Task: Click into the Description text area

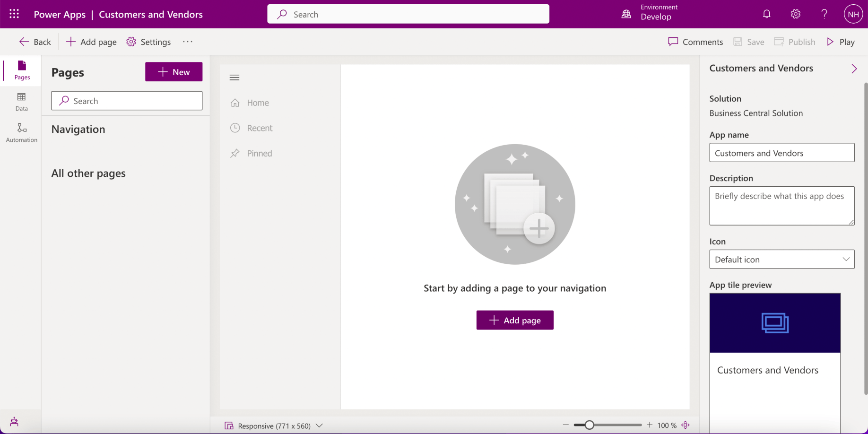Action: tap(781, 206)
